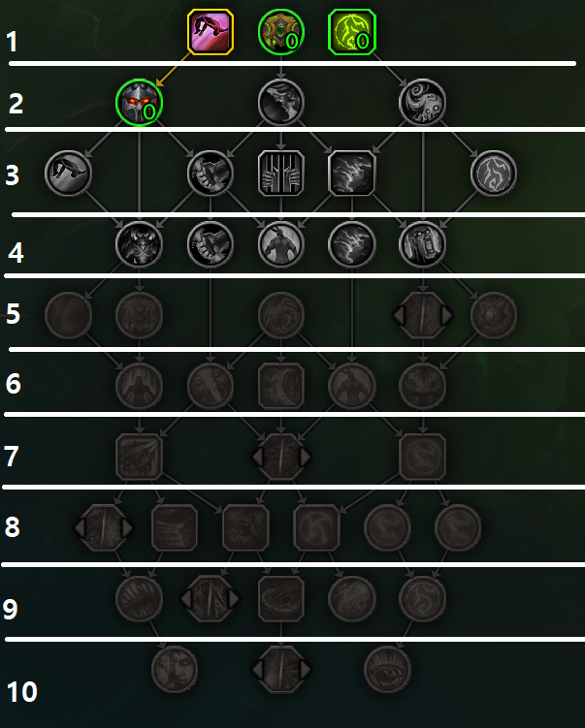Expand the leftmost choice node in row 8
The height and width of the screenshot is (728, 585).
pyautogui.click(x=104, y=527)
